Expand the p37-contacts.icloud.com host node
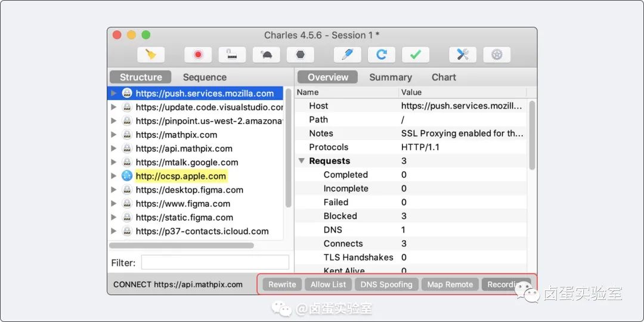The height and width of the screenshot is (322, 644). click(x=114, y=231)
